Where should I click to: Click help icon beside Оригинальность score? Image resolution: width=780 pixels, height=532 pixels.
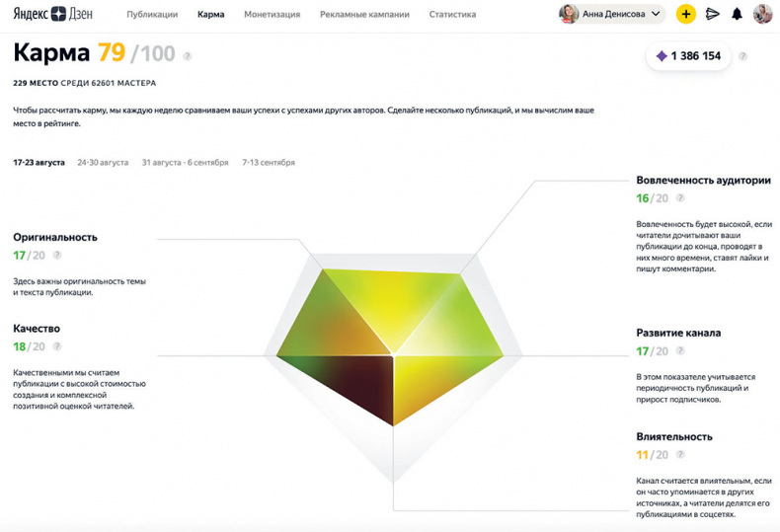[57, 256]
